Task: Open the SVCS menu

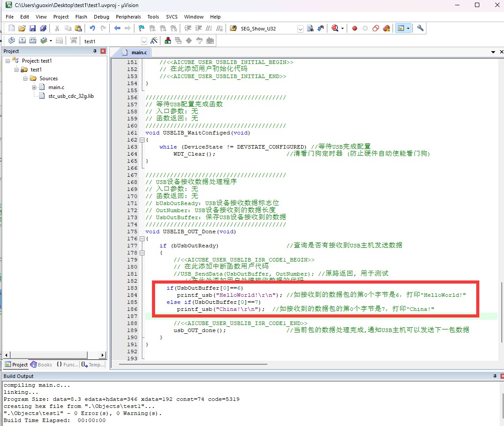Action: coord(172,17)
